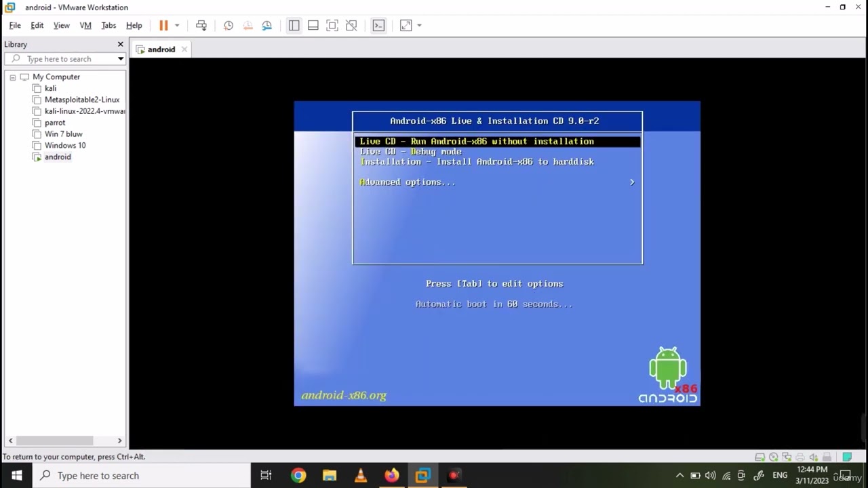The image size is (868, 488).
Task: Click Send Ctrl+Alt+Del toolbar icon
Action: pyautogui.click(x=201, y=25)
